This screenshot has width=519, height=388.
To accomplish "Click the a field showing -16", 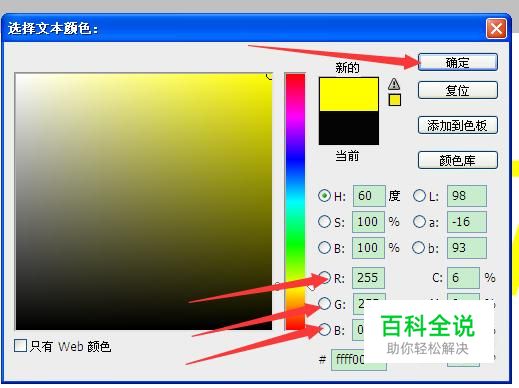I will coord(467,222).
